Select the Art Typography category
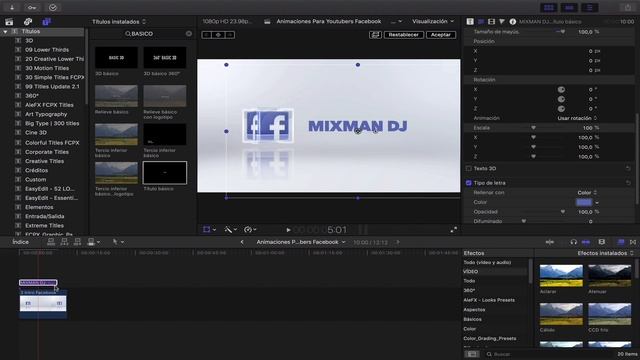The image size is (640, 360). [46, 114]
